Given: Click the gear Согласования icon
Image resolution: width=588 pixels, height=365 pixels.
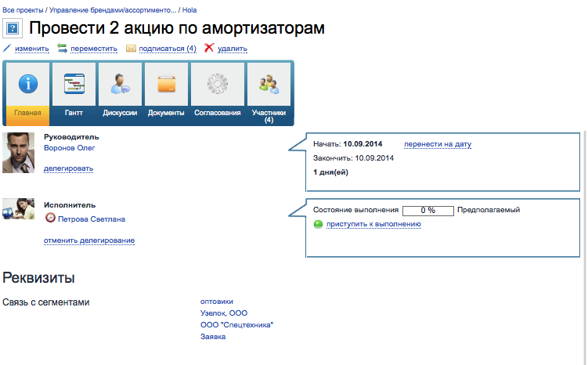Looking at the screenshot, I should [x=218, y=84].
